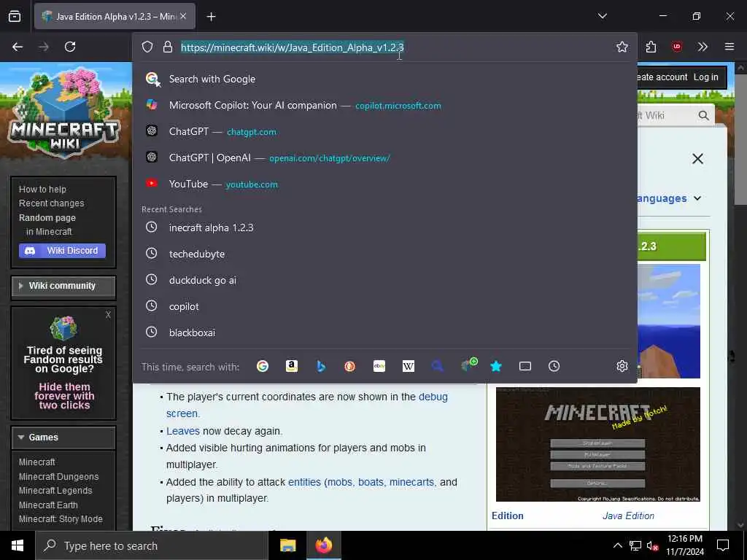This screenshot has width=747, height=560.
Task: Go back one page
Action: pyautogui.click(x=18, y=47)
